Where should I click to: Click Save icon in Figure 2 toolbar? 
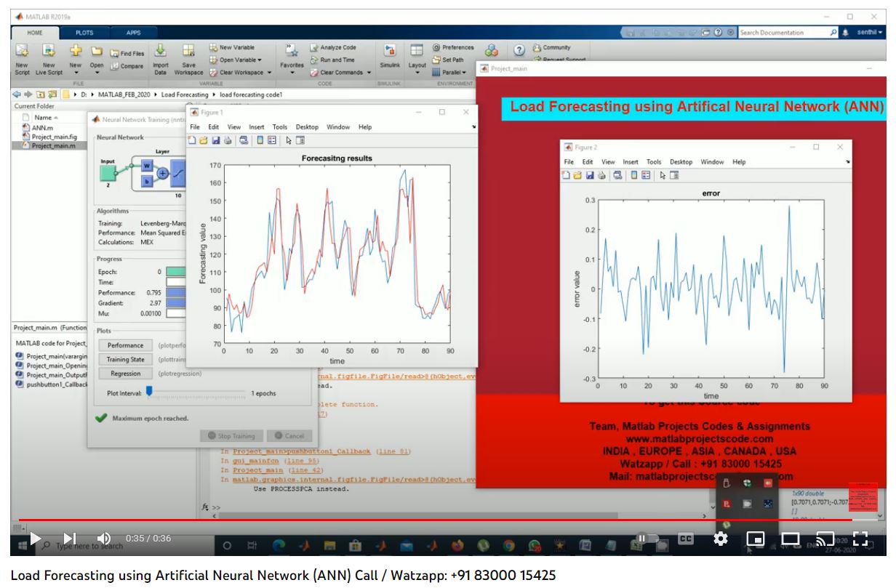590,175
